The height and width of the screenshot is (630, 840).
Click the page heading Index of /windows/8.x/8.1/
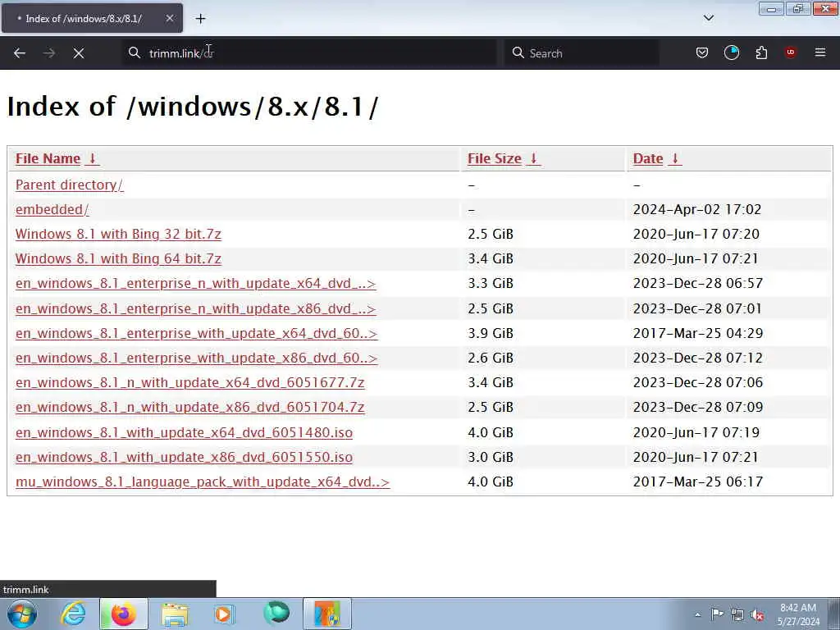pyautogui.click(x=193, y=106)
